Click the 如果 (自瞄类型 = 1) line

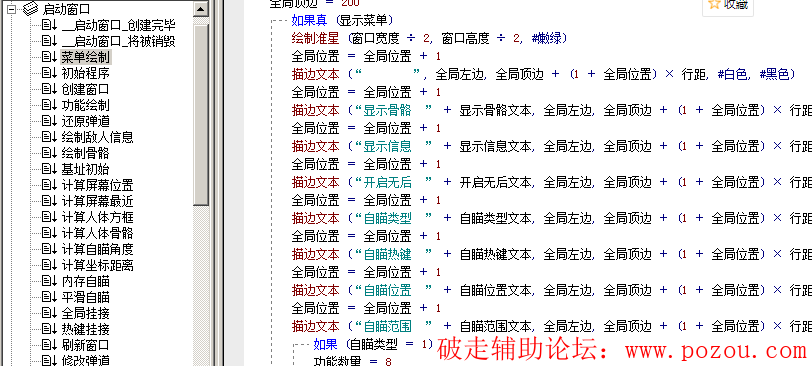point(373,345)
